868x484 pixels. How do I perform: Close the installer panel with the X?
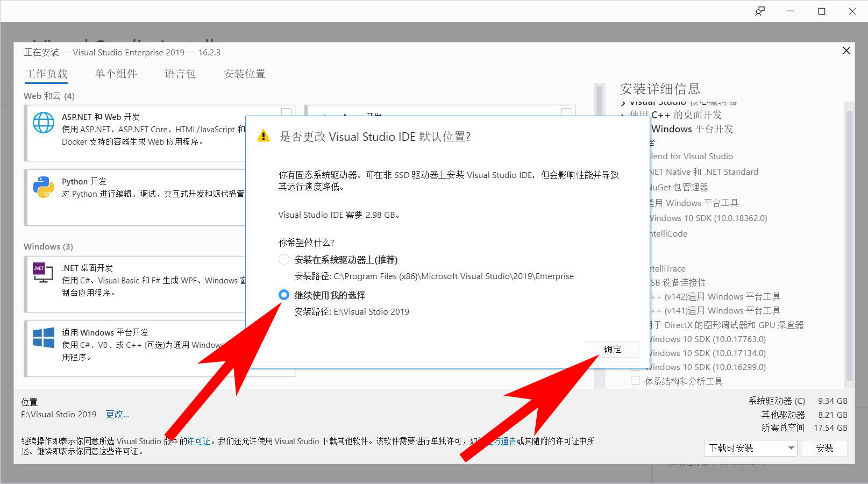(x=846, y=51)
